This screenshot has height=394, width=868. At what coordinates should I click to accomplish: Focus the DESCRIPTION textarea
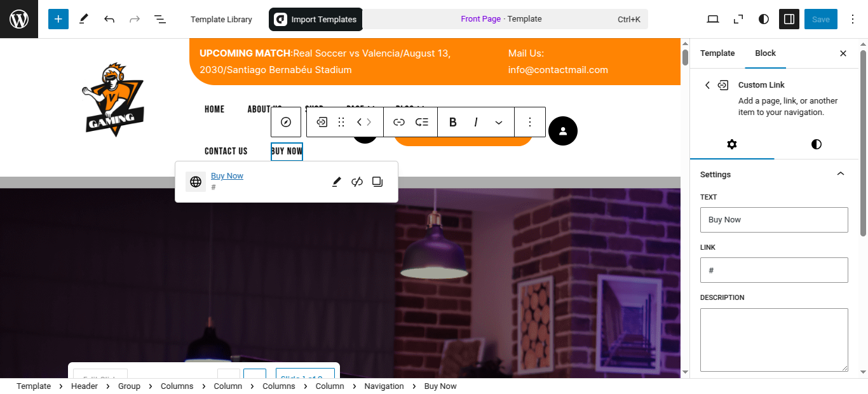click(774, 340)
